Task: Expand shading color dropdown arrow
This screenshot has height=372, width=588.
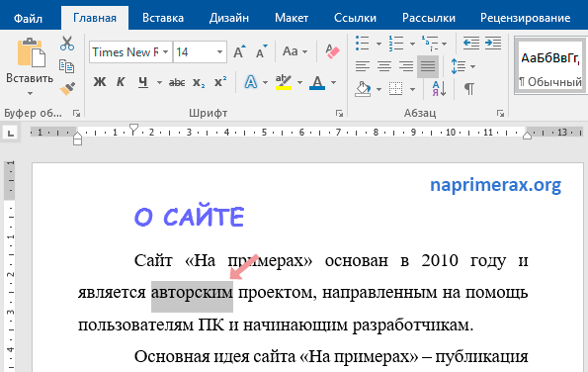Action: tap(378, 89)
